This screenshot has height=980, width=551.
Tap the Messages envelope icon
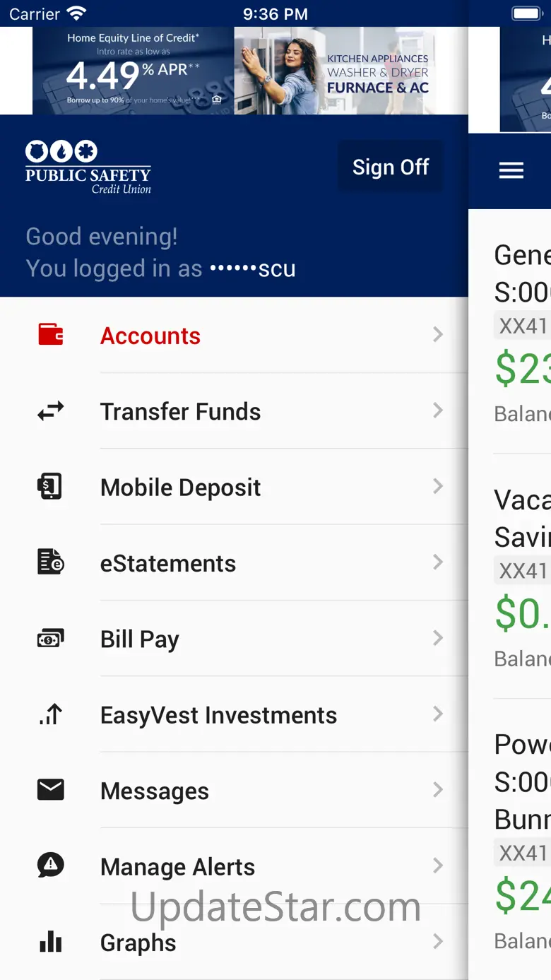(51, 790)
